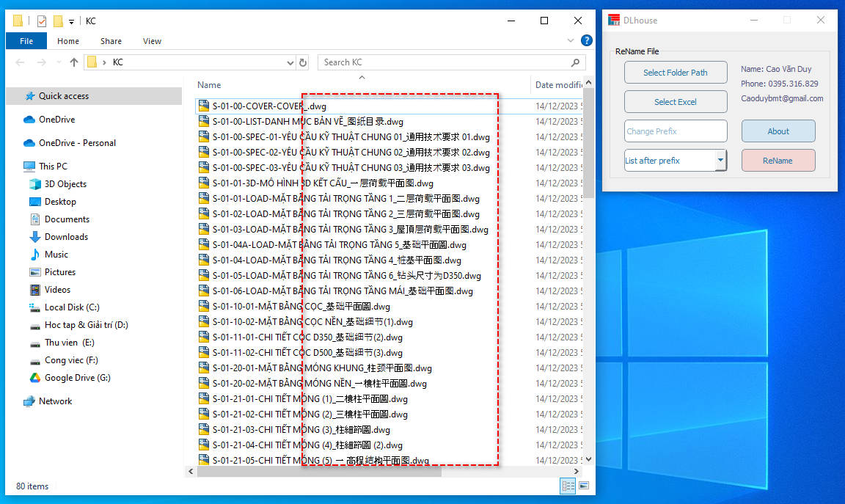Click the Change Prefix input field
This screenshot has width=845, height=504.
coord(676,131)
